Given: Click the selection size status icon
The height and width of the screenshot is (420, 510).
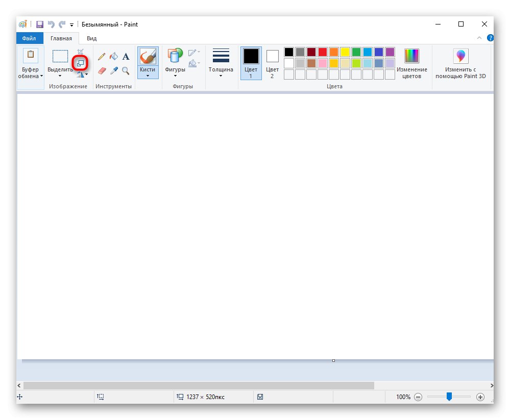Looking at the screenshot, I should pos(101,397).
